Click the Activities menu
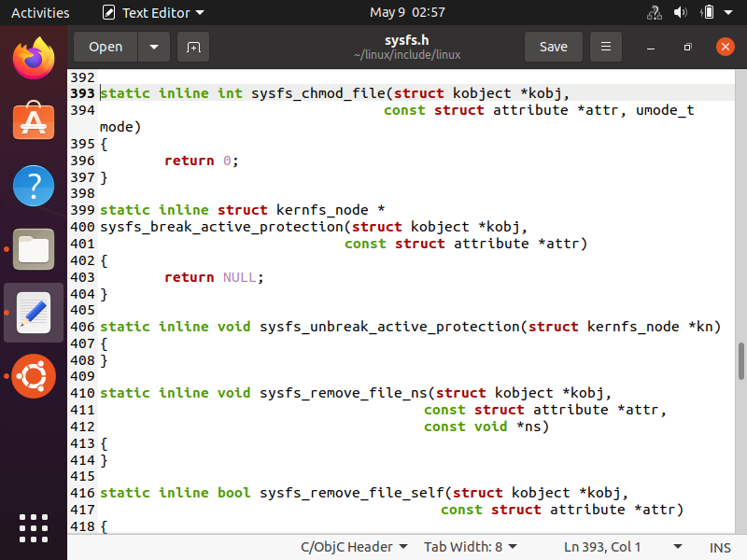Viewport: 747px width, 560px height. (40, 12)
